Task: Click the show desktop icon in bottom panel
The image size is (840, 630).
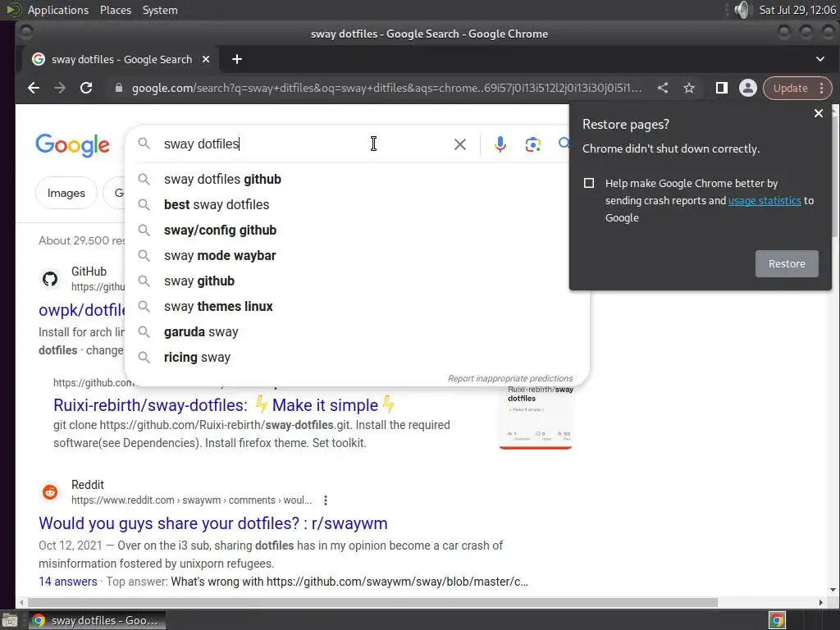Action: (x=10, y=620)
